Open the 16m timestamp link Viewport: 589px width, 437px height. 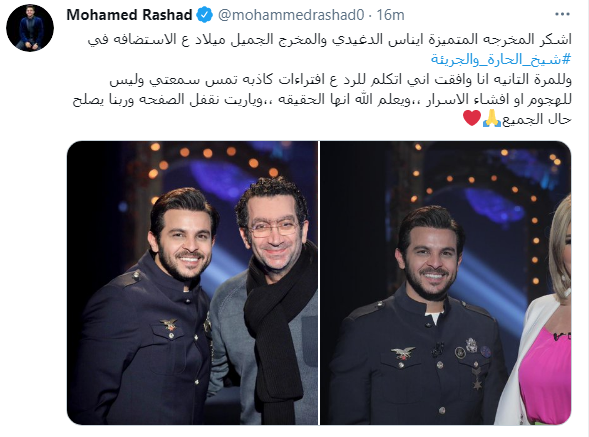pyautogui.click(x=390, y=15)
